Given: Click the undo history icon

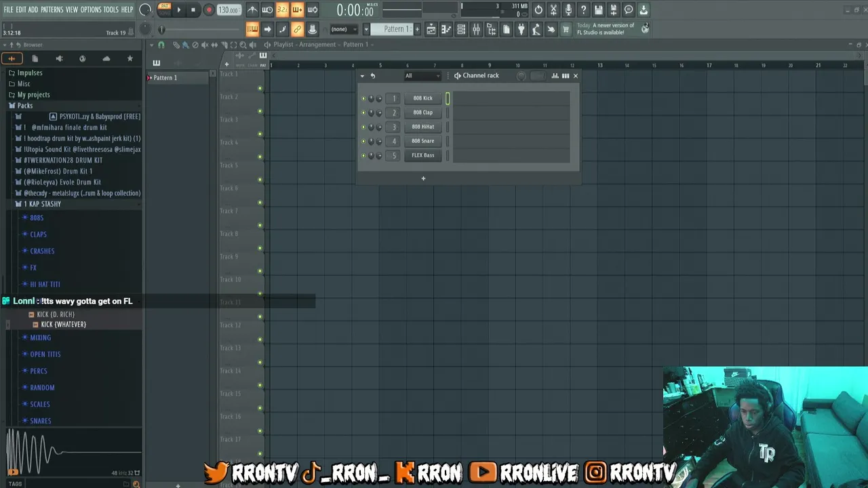Looking at the screenshot, I should pyautogui.click(x=538, y=10).
